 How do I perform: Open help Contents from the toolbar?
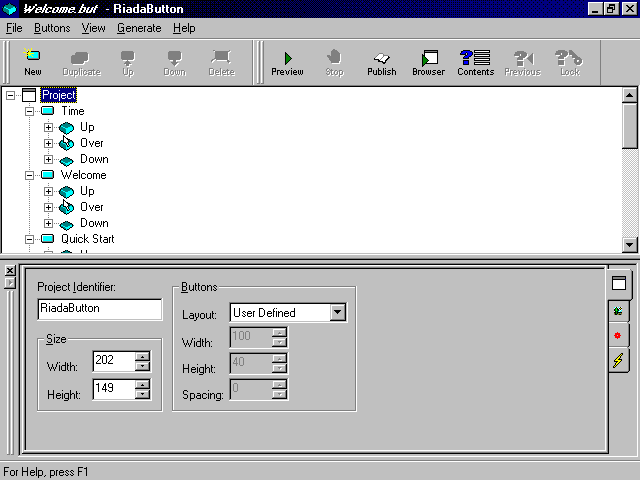475,62
